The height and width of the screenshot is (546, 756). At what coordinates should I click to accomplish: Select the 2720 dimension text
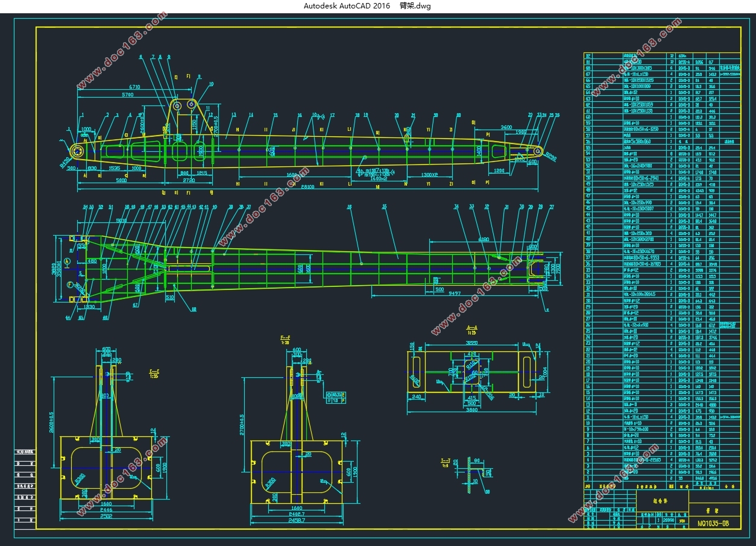(x=188, y=181)
